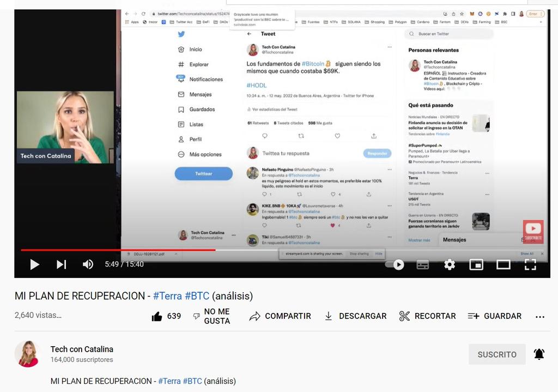The height and width of the screenshot is (392, 558).
Task: Click Twitter bird logo in video
Action: [x=181, y=34]
